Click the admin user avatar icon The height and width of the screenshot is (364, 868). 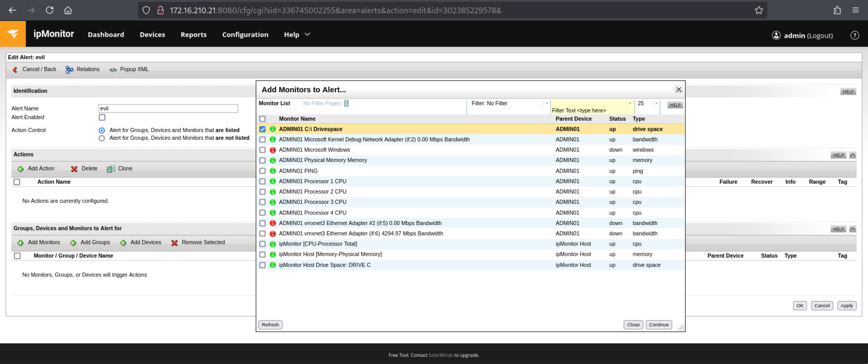776,35
